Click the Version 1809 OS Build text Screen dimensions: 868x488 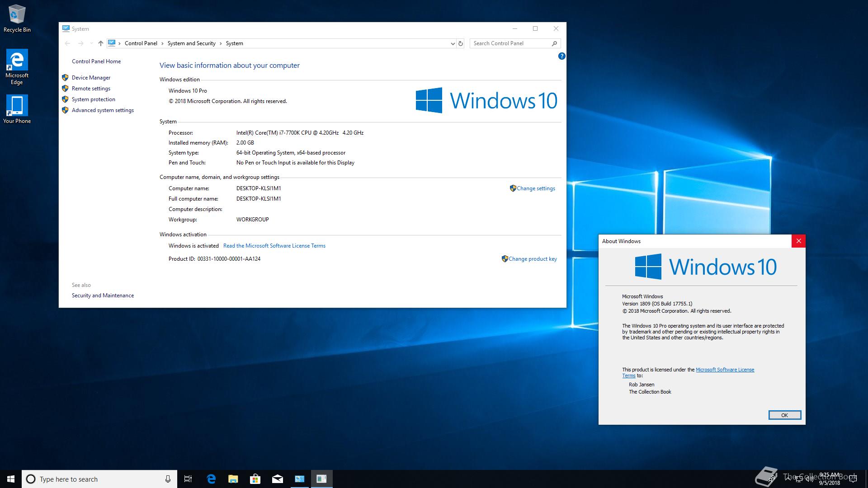[x=657, y=304]
